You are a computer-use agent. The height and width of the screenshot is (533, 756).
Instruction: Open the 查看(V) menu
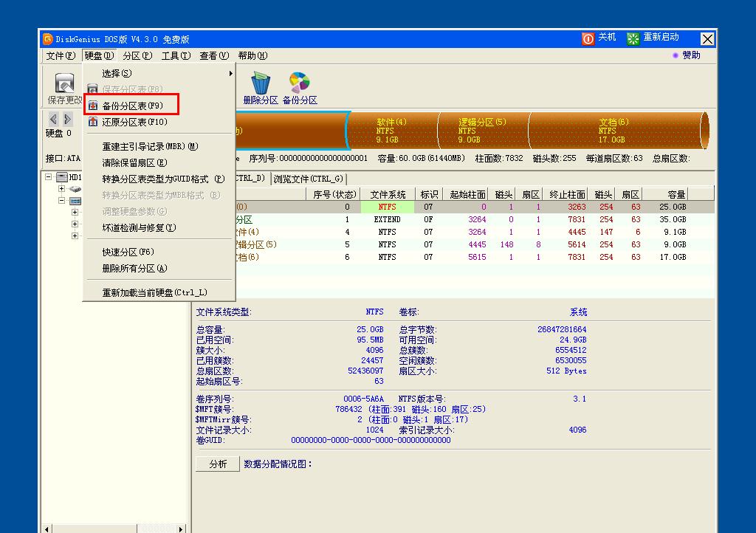pyautogui.click(x=214, y=56)
